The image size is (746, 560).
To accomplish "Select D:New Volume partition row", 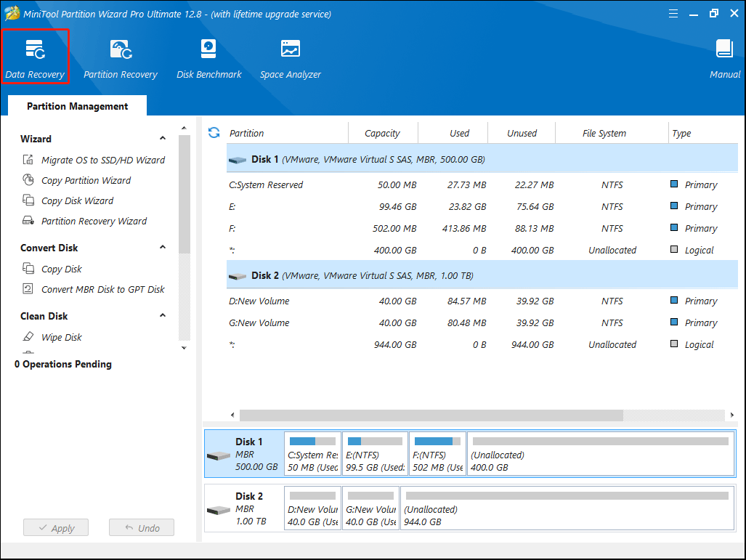I will [482, 301].
